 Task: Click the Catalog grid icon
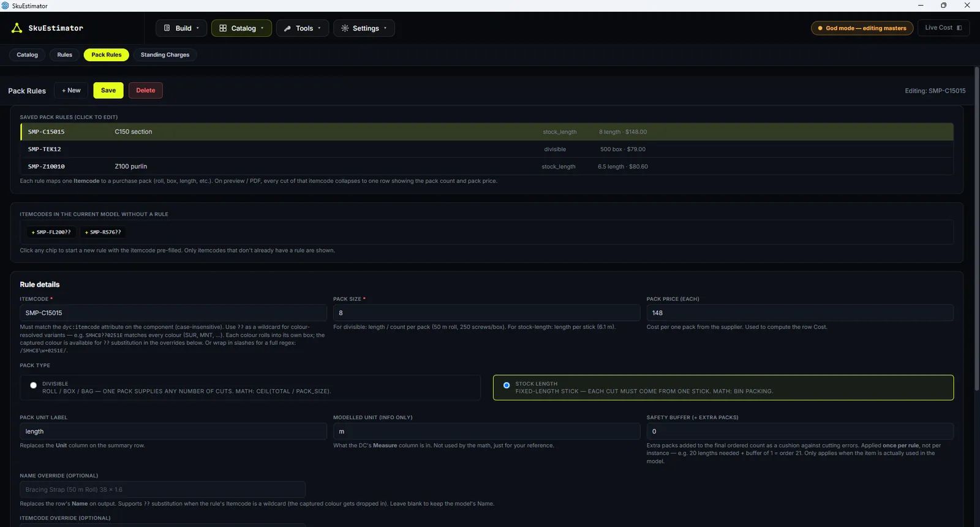[x=223, y=28]
